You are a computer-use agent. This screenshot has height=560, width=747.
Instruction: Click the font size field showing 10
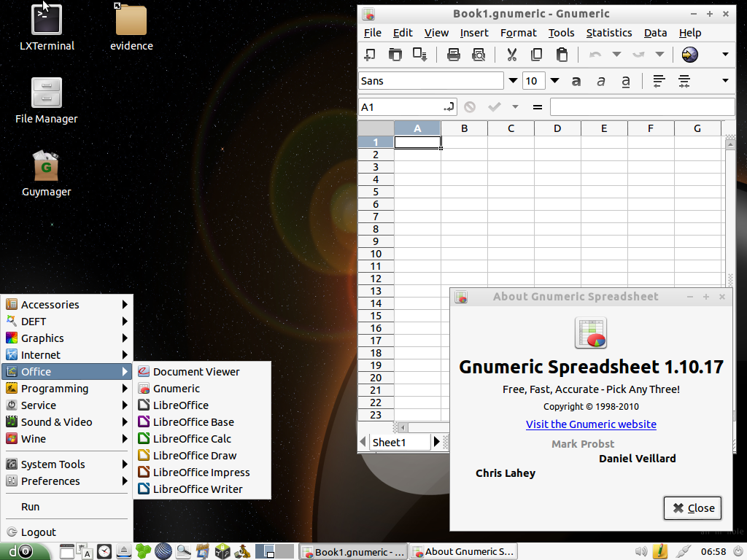coord(533,81)
